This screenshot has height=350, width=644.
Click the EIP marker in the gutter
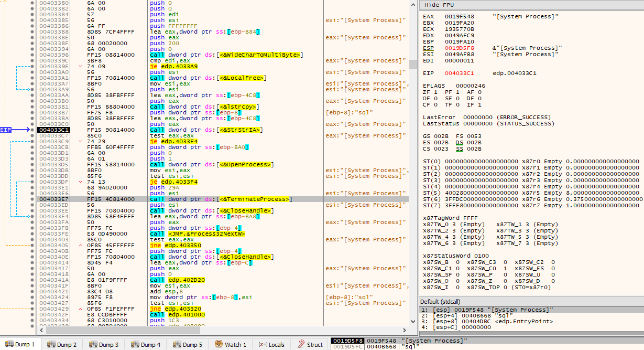(x=6, y=130)
